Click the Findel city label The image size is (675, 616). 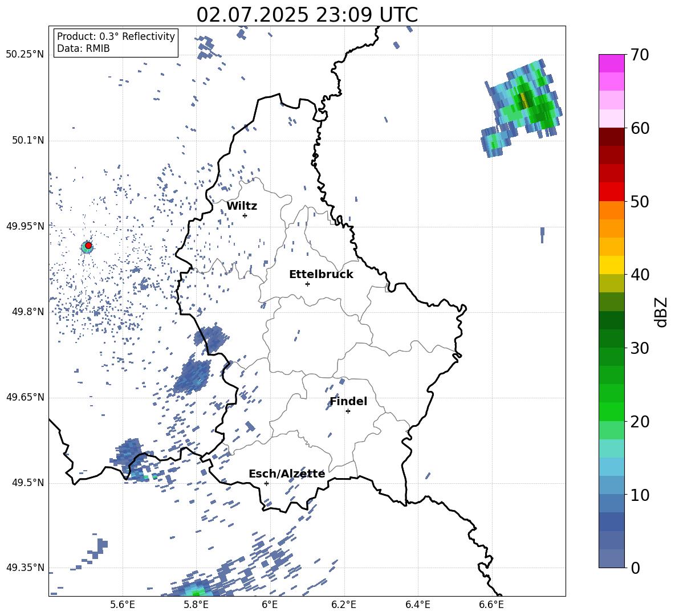[x=348, y=401]
